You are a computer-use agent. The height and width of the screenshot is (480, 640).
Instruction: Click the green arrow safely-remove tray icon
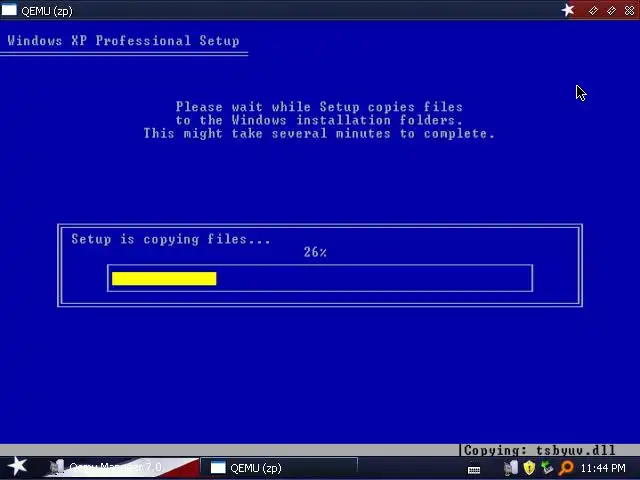pyautogui.click(x=547, y=468)
